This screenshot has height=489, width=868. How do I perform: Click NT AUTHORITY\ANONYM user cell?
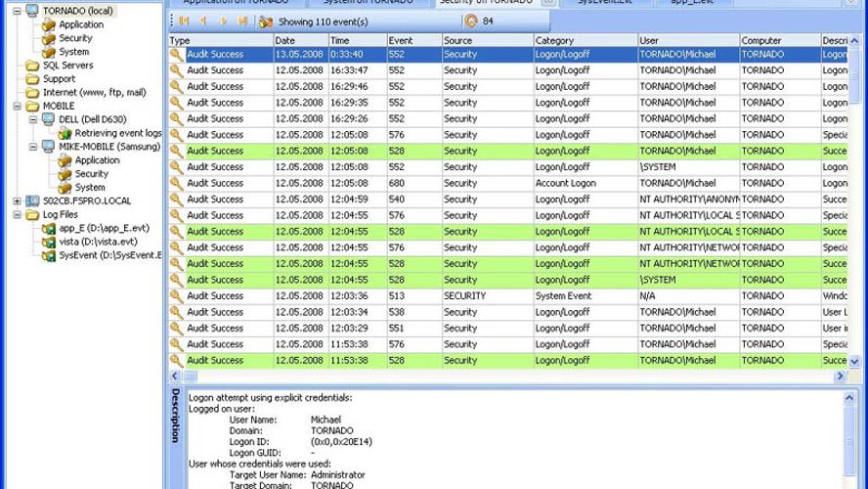point(689,199)
